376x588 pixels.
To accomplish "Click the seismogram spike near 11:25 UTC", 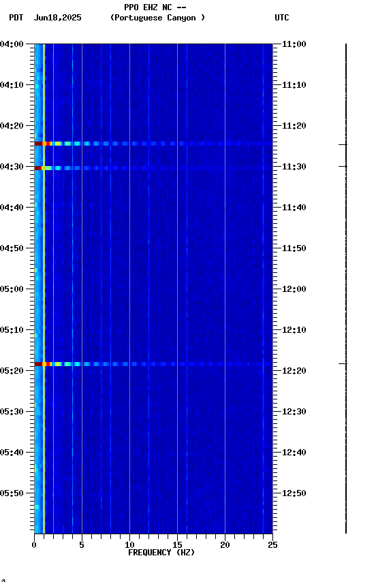I will point(343,144).
